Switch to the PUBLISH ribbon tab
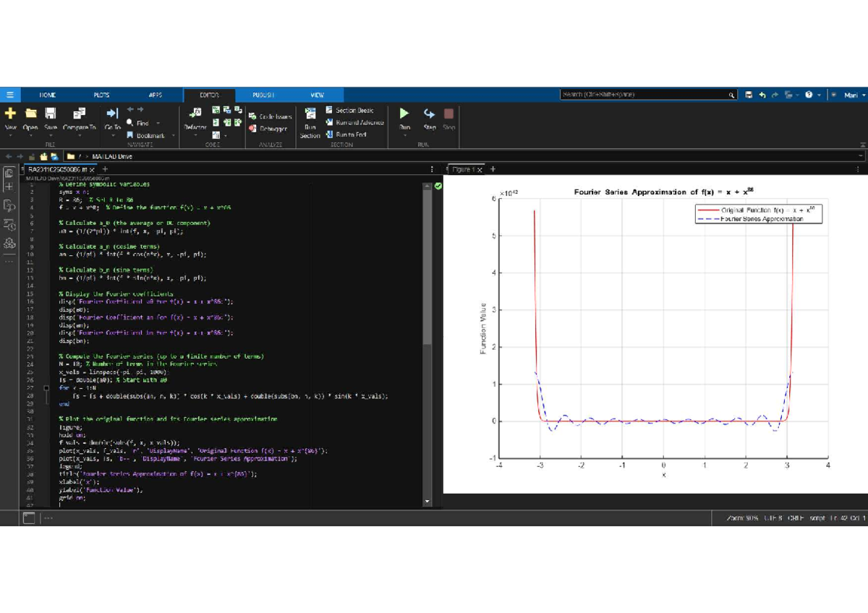Viewport: 868px width, 613px height. click(x=263, y=95)
